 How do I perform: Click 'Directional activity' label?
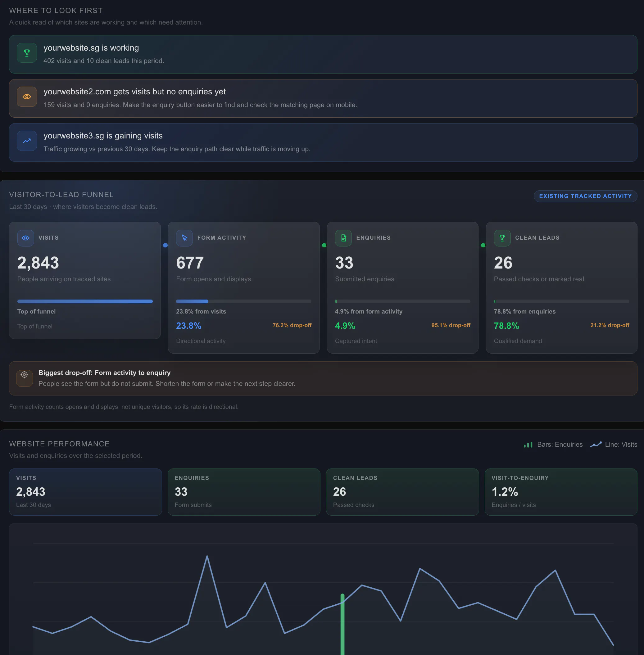coord(201,341)
